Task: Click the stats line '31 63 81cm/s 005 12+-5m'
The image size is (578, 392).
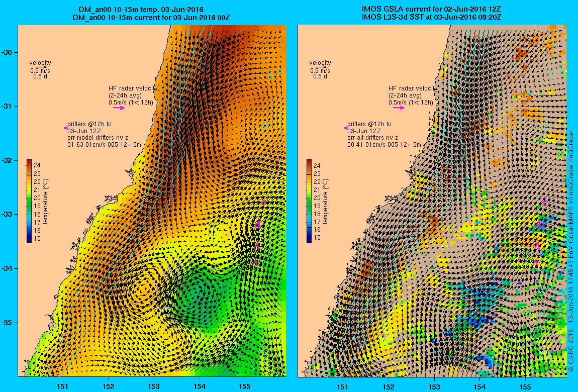Action: coord(105,145)
